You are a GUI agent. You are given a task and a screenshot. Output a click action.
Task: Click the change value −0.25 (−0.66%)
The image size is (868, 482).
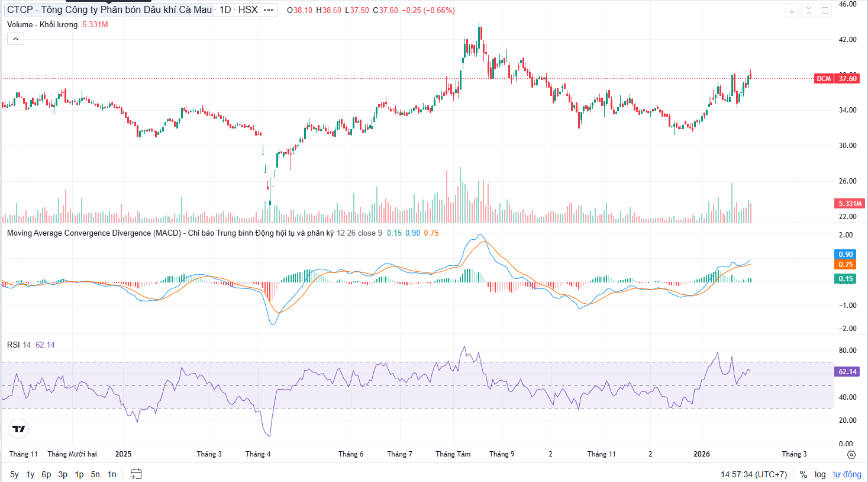tap(428, 10)
